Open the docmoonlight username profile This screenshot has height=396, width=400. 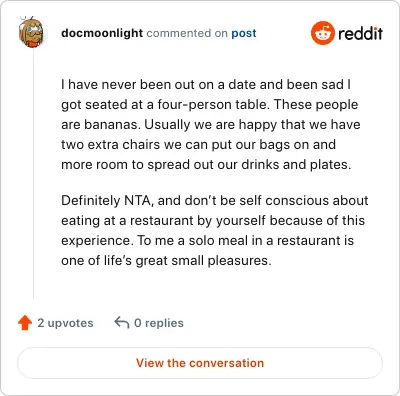coord(102,33)
